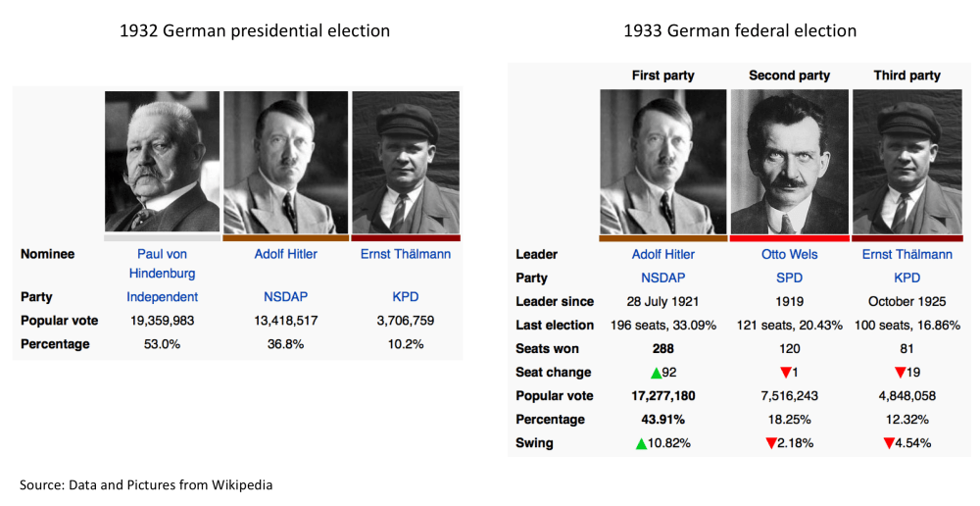Click red down arrow beside 4.54% swing
980x506 pixels.
pyautogui.click(x=889, y=443)
